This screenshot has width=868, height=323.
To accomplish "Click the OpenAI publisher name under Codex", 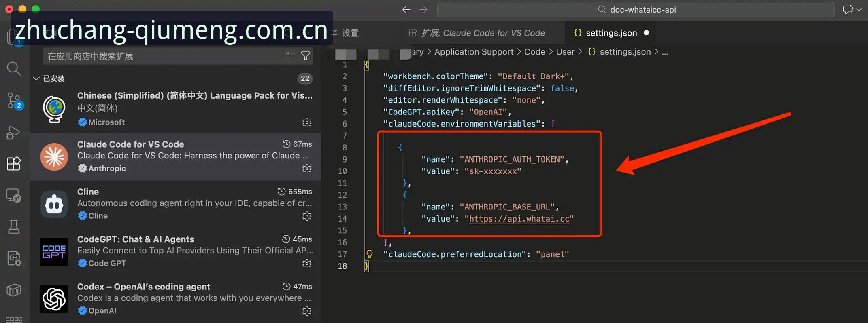I will coord(102,310).
